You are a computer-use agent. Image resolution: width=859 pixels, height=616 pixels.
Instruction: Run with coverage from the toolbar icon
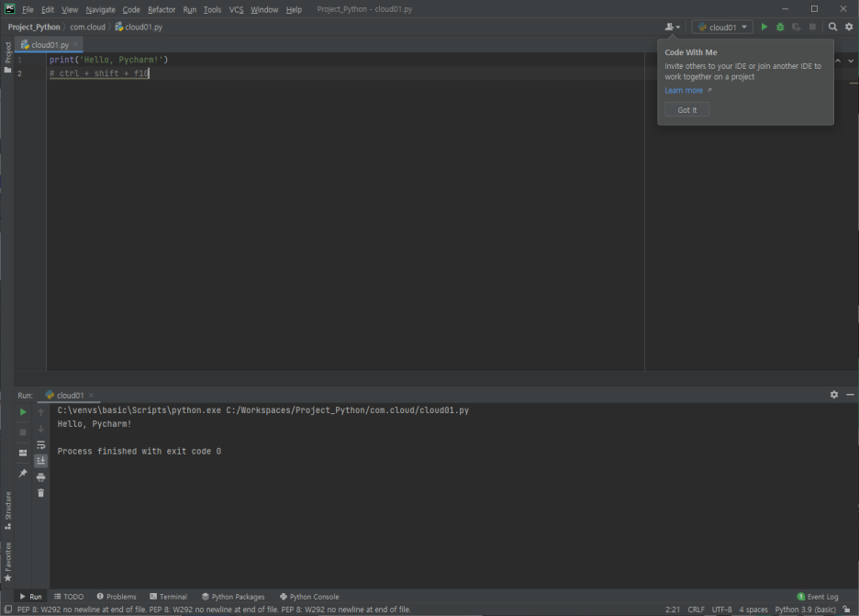point(796,27)
